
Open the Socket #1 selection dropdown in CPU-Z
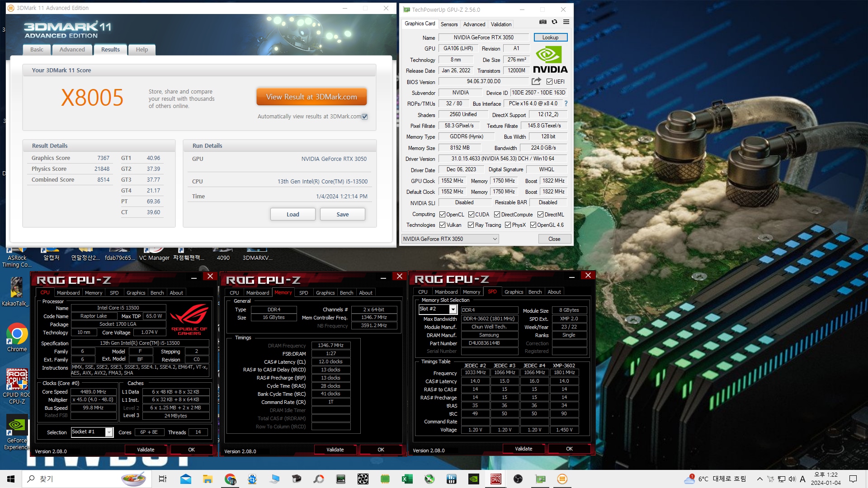click(x=92, y=432)
